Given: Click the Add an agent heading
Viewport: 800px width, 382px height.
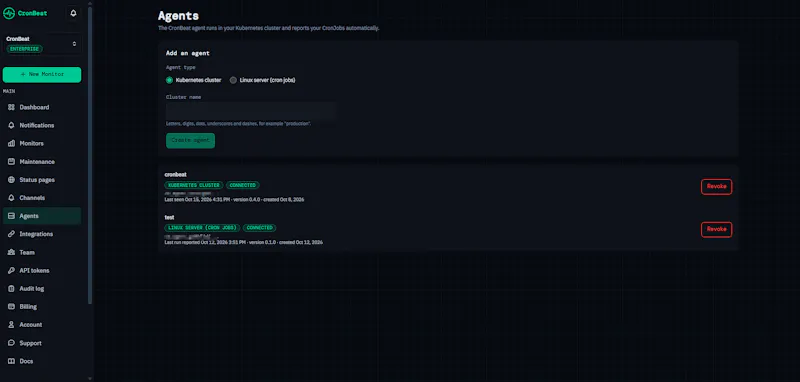Looking at the screenshot, I should coord(188,53).
